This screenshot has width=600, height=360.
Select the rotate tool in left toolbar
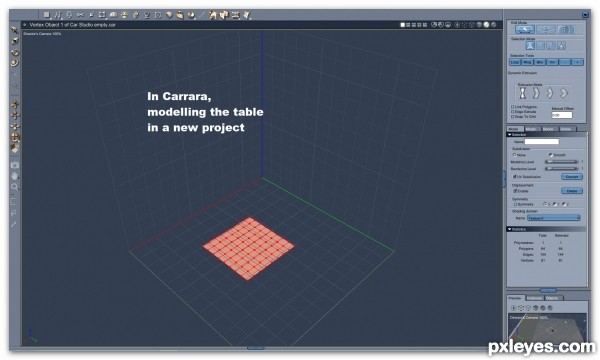(x=15, y=52)
